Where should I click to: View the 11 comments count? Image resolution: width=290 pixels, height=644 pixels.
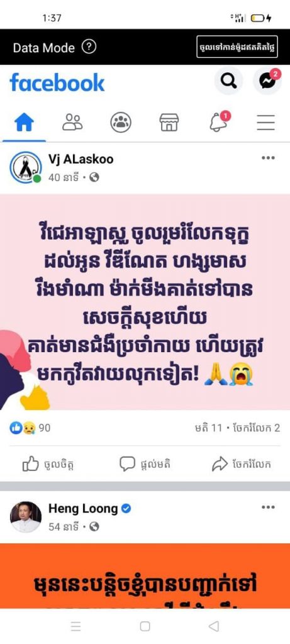tap(208, 428)
